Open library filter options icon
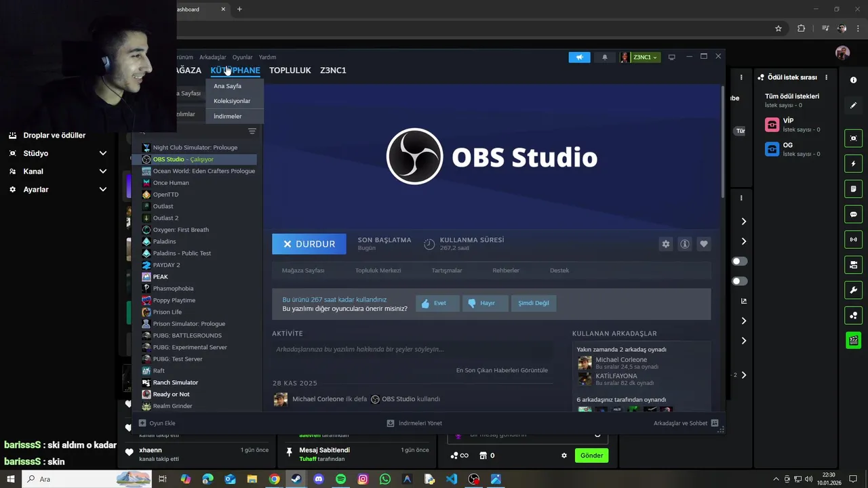868x488 pixels. coord(252,131)
